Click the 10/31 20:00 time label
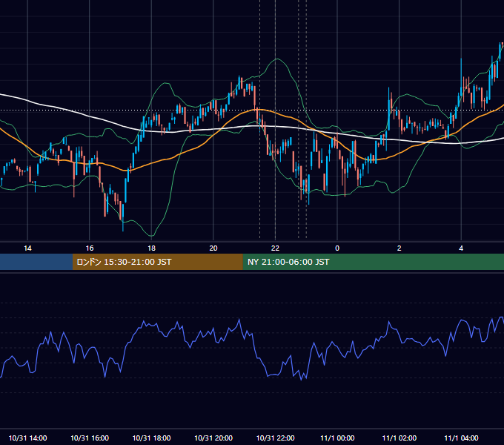This screenshot has width=504, height=445. pyautogui.click(x=213, y=438)
